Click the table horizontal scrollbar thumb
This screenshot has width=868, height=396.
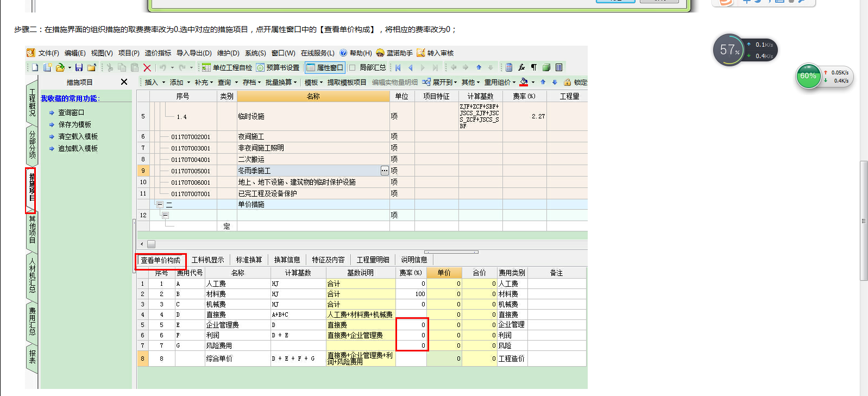click(151, 244)
